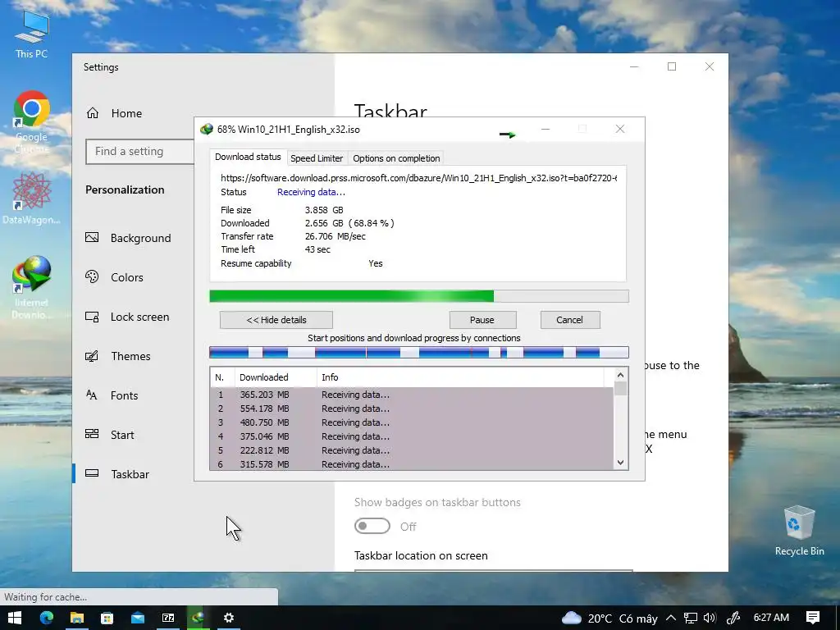Open This PC desktop icon
The height and width of the screenshot is (630, 840).
click(32, 34)
